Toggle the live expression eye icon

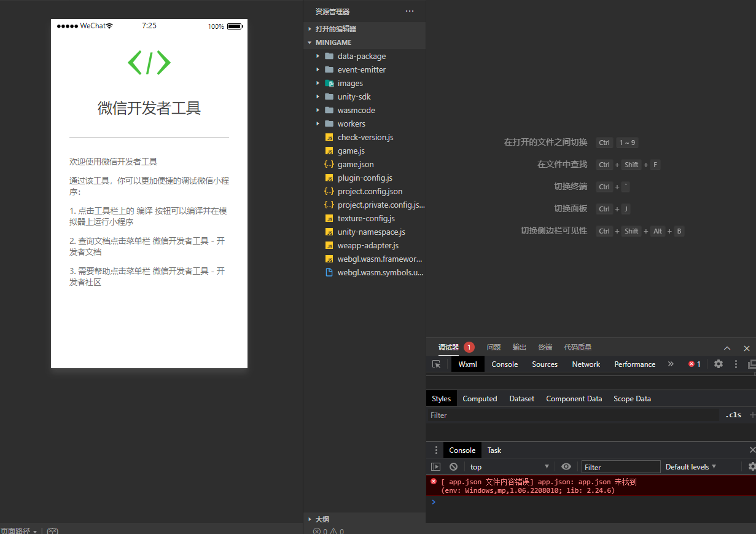coord(566,467)
